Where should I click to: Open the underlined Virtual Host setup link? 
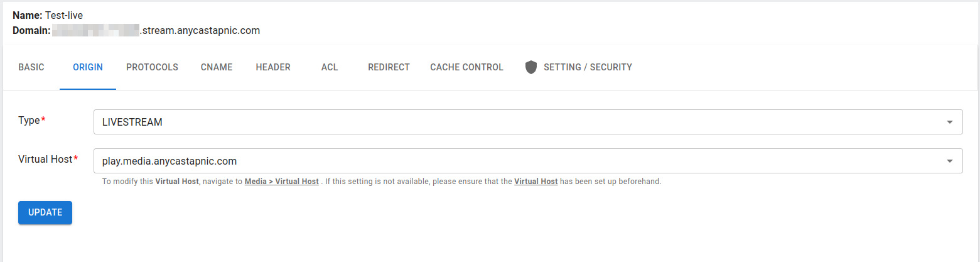[x=536, y=182]
